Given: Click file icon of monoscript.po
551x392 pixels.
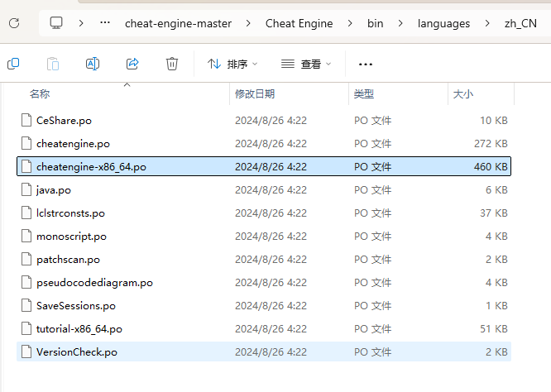Looking at the screenshot, I should tap(26, 236).
